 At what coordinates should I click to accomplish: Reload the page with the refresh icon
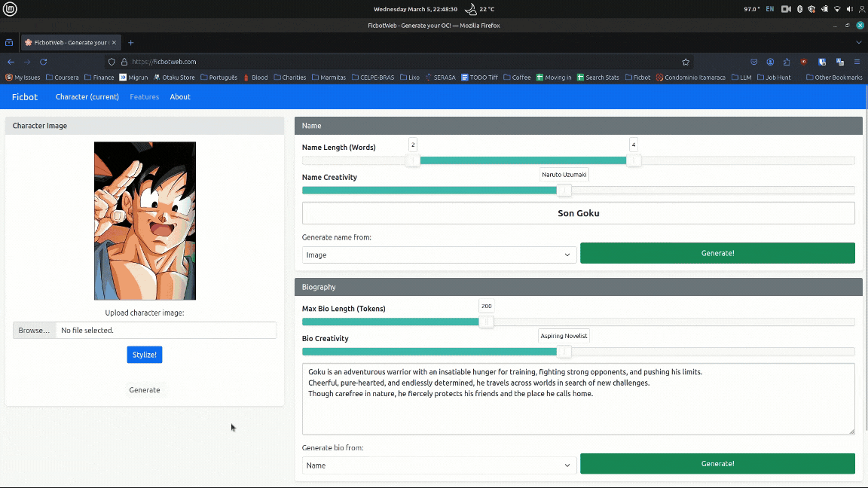[x=43, y=62]
